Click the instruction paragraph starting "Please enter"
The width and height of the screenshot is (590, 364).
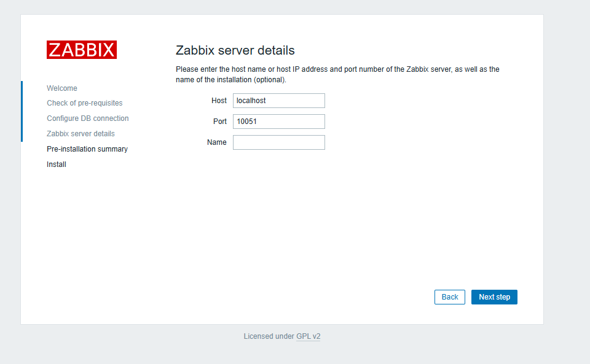(x=337, y=74)
